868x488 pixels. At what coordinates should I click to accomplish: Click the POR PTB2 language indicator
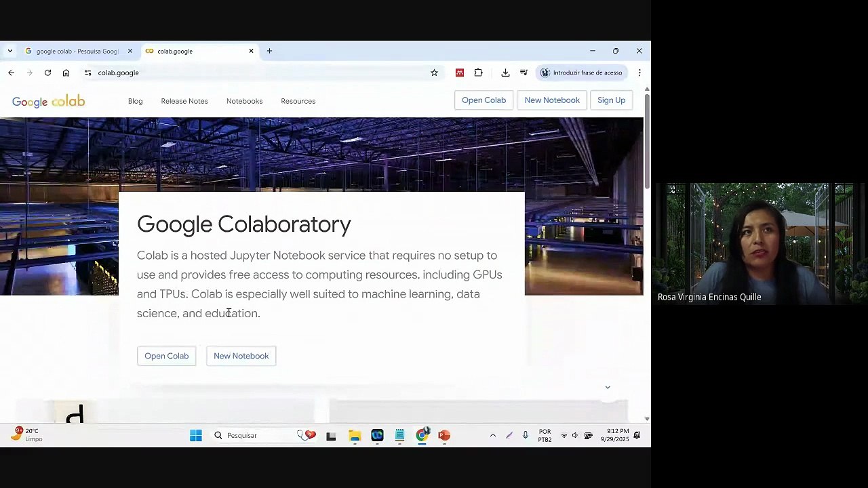point(545,435)
